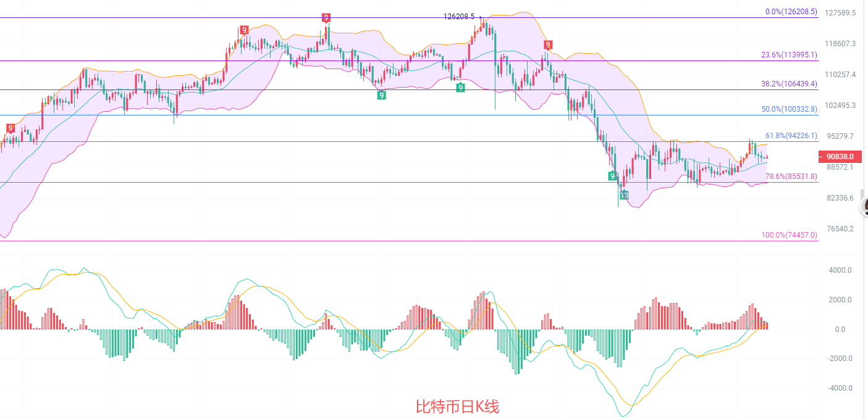Click the 61.8%(94226.1) retracement label
Image resolution: width=868 pixels, height=419 pixels.
coord(791,136)
